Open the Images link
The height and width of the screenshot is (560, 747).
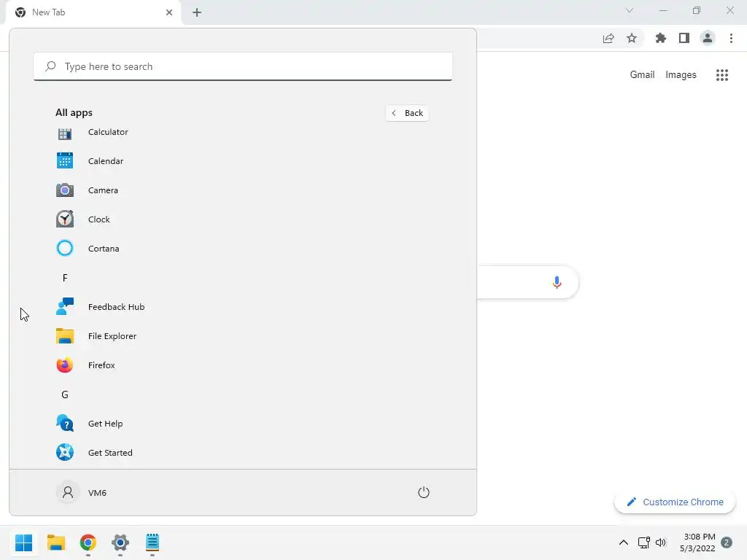click(681, 75)
